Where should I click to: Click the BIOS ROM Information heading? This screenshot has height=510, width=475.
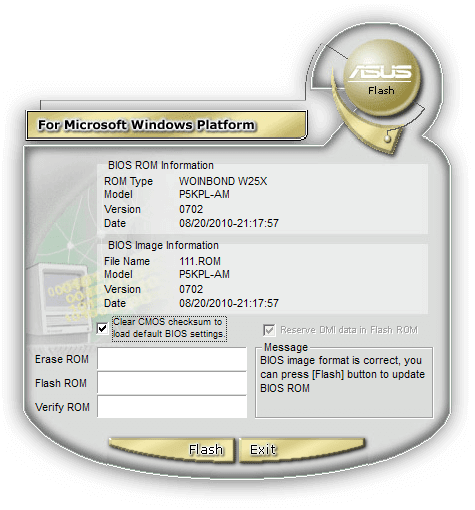click(161, 165)
